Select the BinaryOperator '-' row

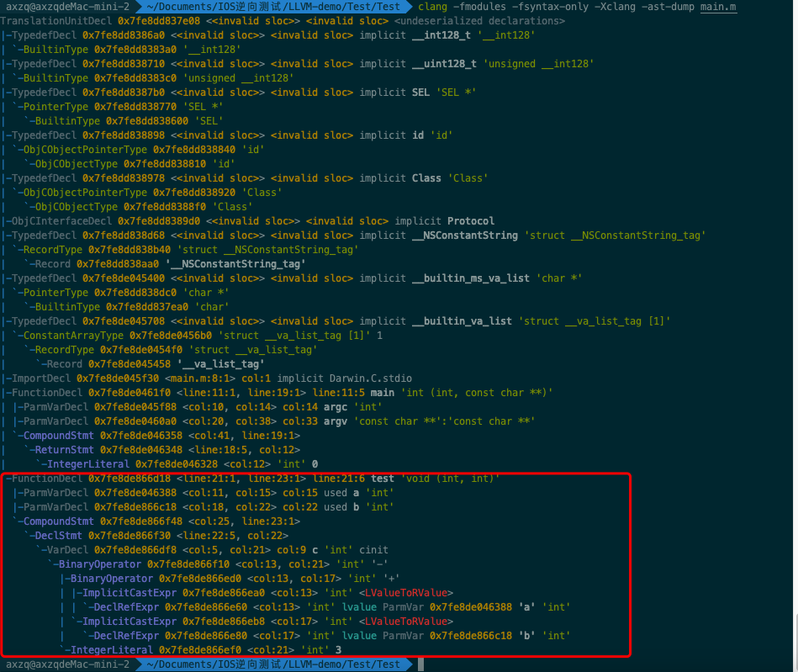tap(218, 564)
